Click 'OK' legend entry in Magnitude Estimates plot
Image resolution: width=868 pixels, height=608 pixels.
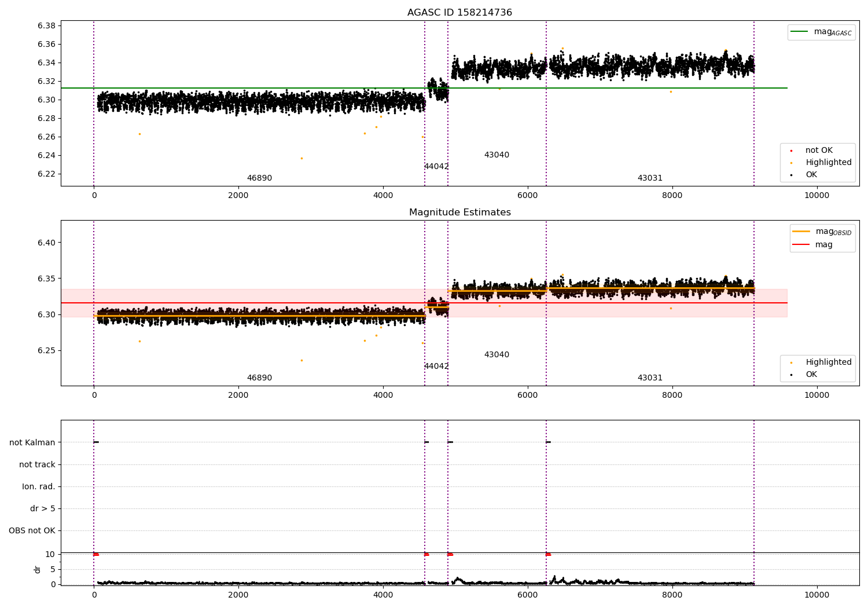(811, 375)
